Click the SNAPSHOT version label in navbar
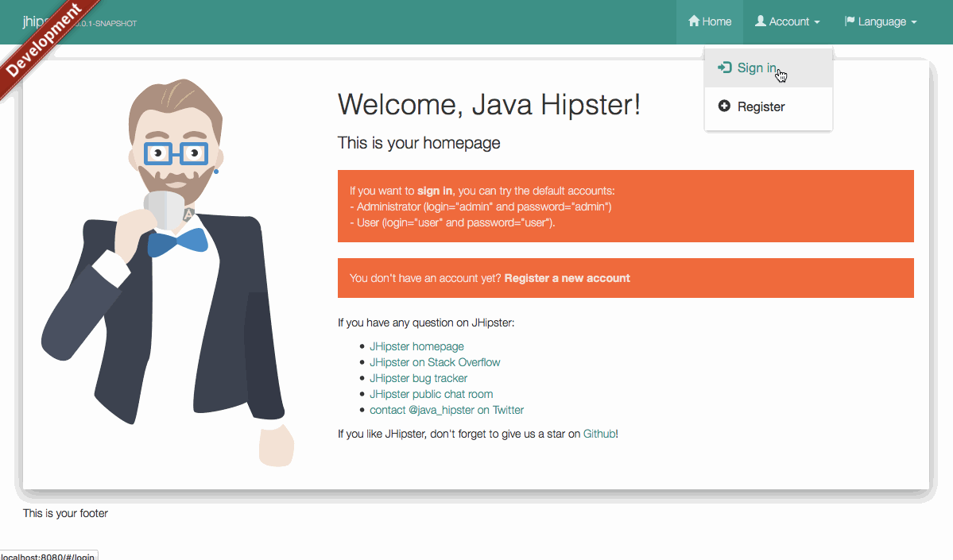953x560 pixels. pyautogui.click(x=107, y=24)
